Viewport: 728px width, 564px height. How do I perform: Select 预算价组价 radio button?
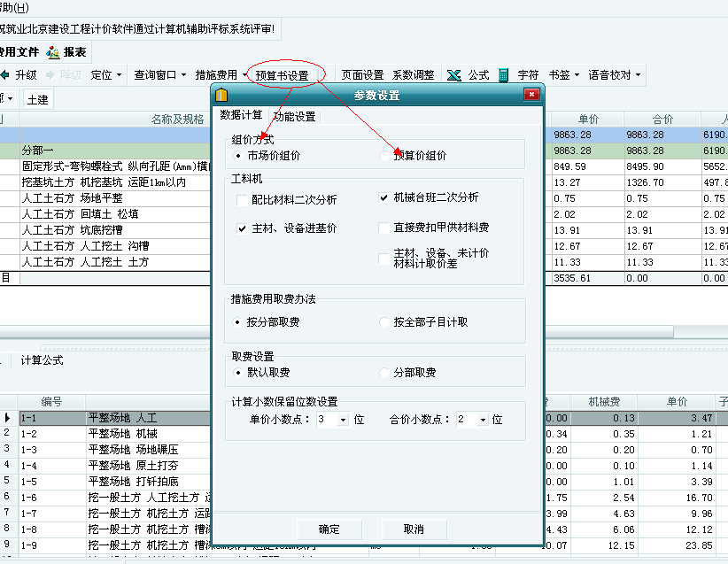383,156
